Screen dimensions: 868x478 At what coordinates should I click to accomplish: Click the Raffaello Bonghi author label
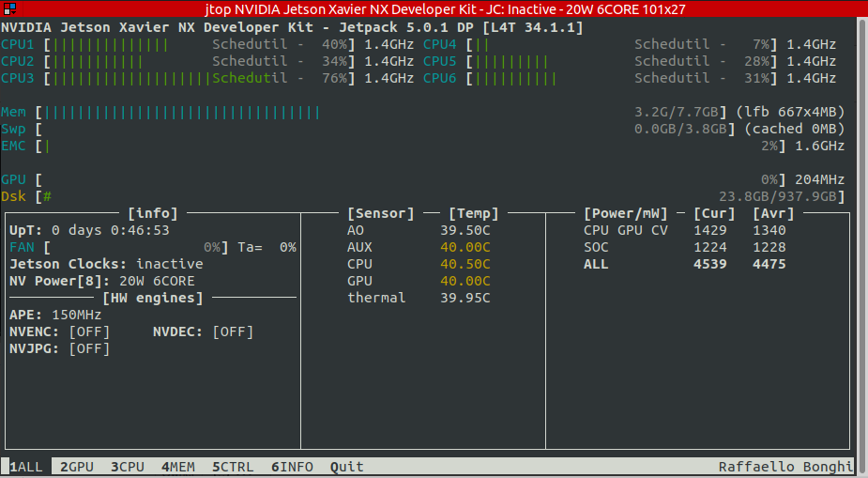click(x=786, y=467)
